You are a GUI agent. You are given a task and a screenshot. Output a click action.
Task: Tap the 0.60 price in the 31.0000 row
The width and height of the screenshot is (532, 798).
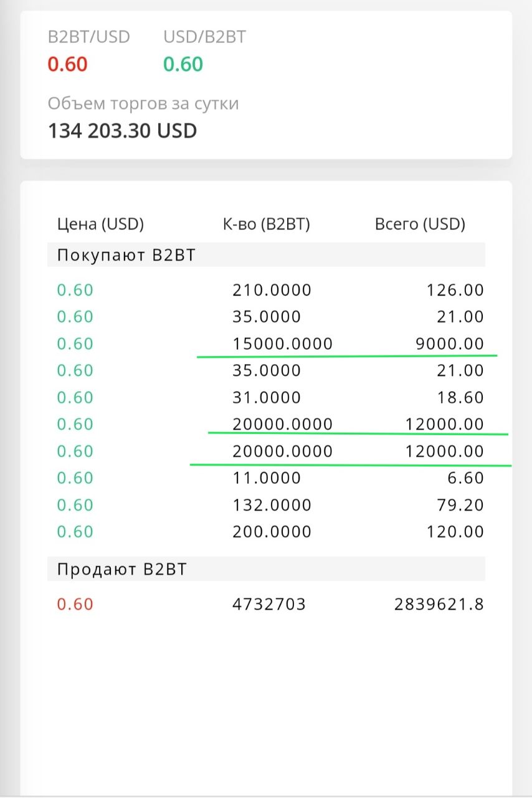pos(75,397)
